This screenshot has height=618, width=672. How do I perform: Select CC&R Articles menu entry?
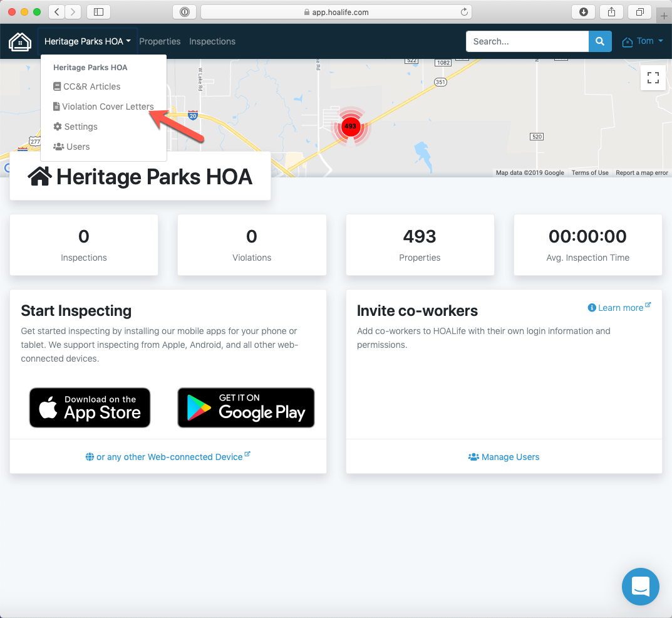[87, 86]
